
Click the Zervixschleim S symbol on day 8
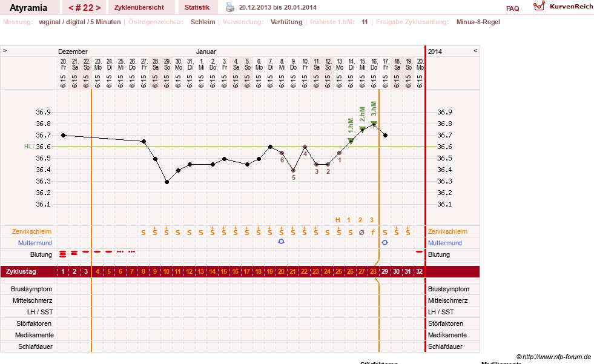(143, 232)
